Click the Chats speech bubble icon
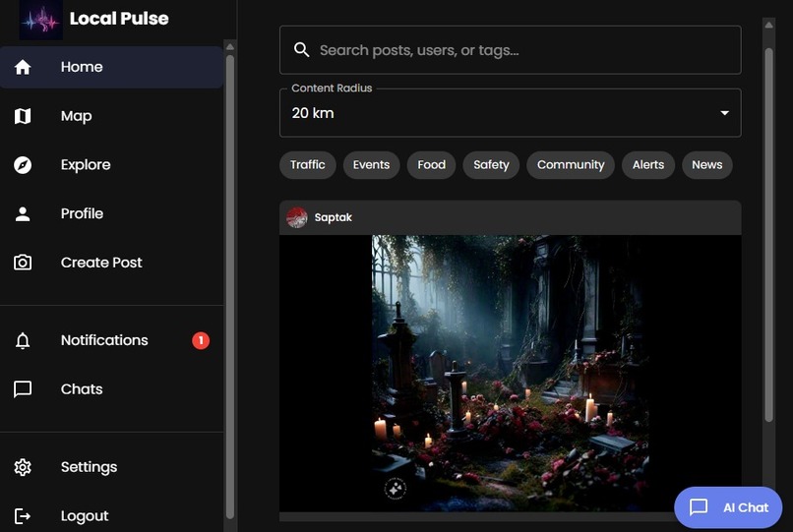 [23, 389]
